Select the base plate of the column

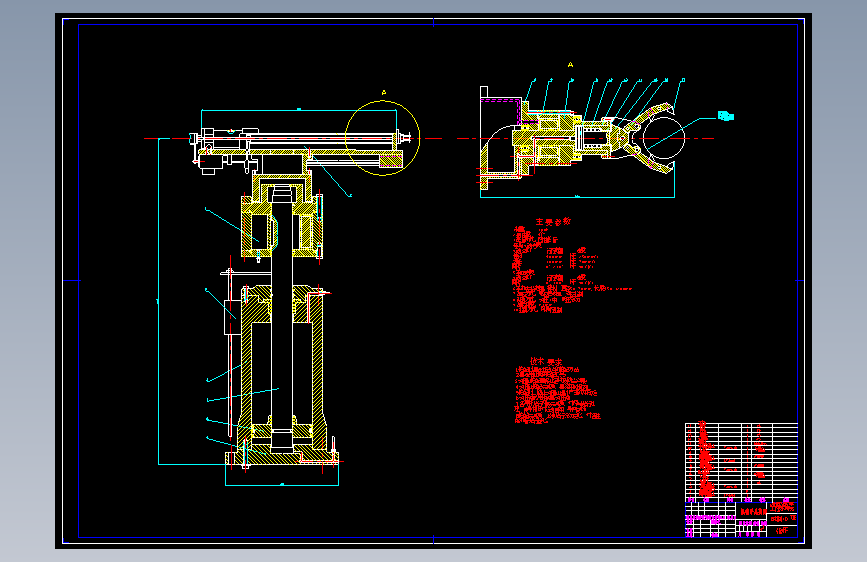pos(282,458)
